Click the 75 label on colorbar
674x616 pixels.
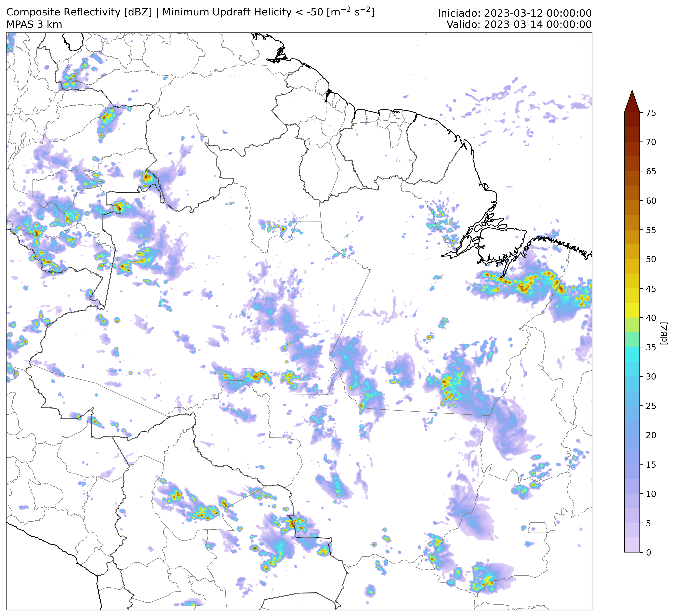coord(651,113)
